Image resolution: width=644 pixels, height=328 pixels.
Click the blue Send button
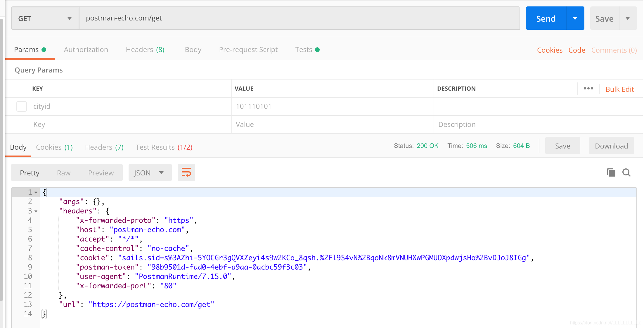click(546, 18)
